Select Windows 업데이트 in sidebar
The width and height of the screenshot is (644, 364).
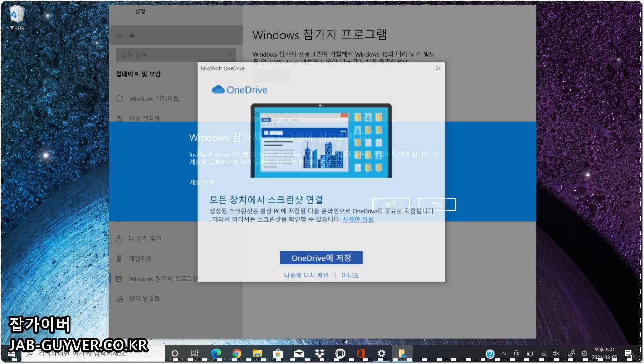tap(153, 98)
